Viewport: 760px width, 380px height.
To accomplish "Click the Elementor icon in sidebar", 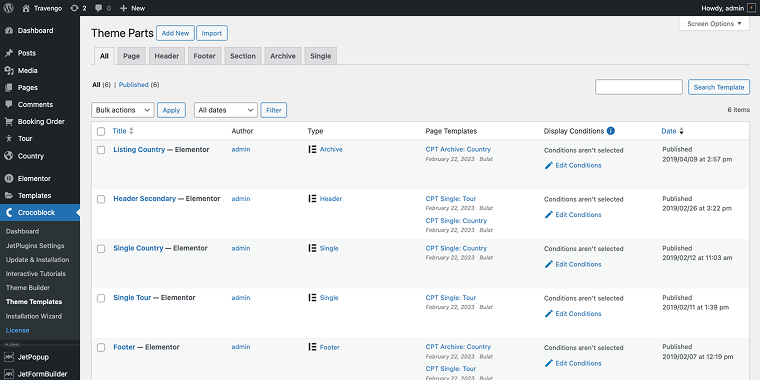I will [x=9, y=178].
